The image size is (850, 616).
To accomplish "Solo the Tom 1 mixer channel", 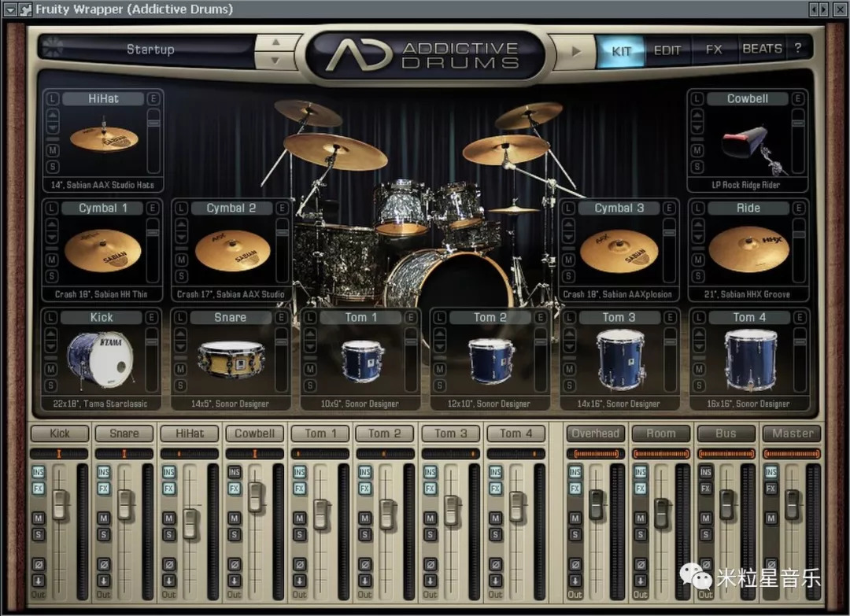I will pos(299,535).
